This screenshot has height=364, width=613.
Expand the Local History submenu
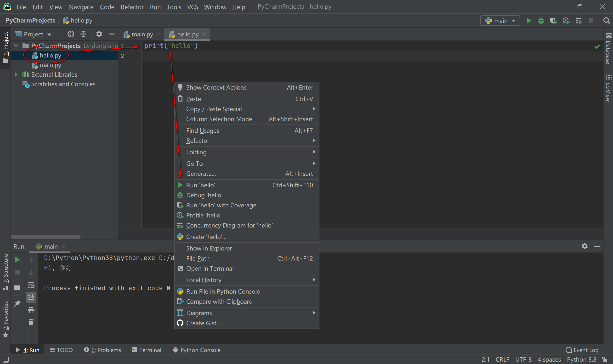tap(247, 280)
